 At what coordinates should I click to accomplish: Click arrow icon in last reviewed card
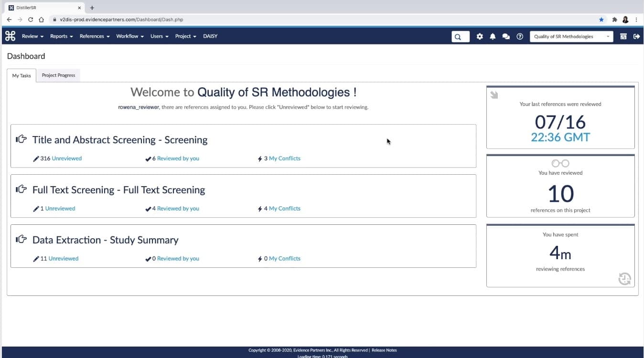point(494,95)
